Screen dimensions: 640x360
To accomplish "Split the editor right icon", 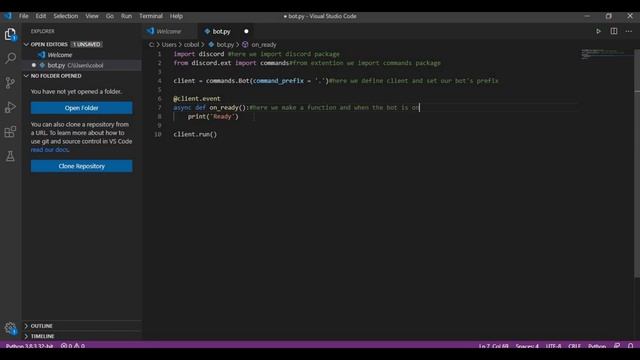I will tap(614, 31).
